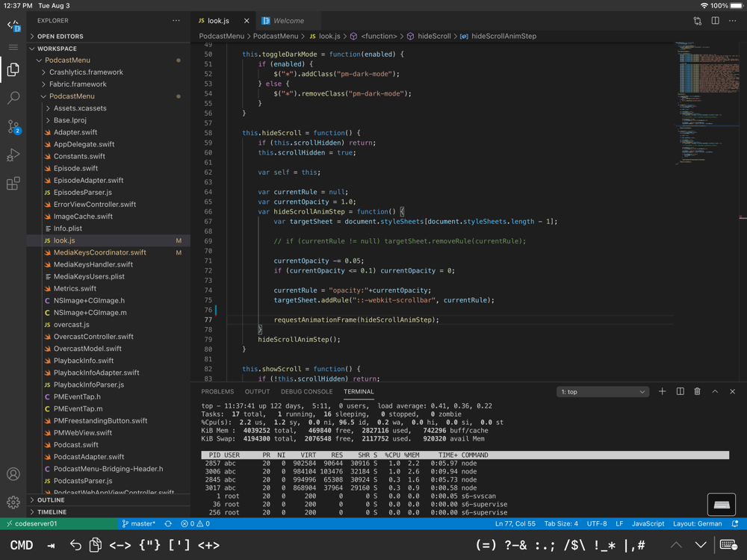Add a new terminal with plus icon
Screen dimensions: 747x560
pos(662,391)
